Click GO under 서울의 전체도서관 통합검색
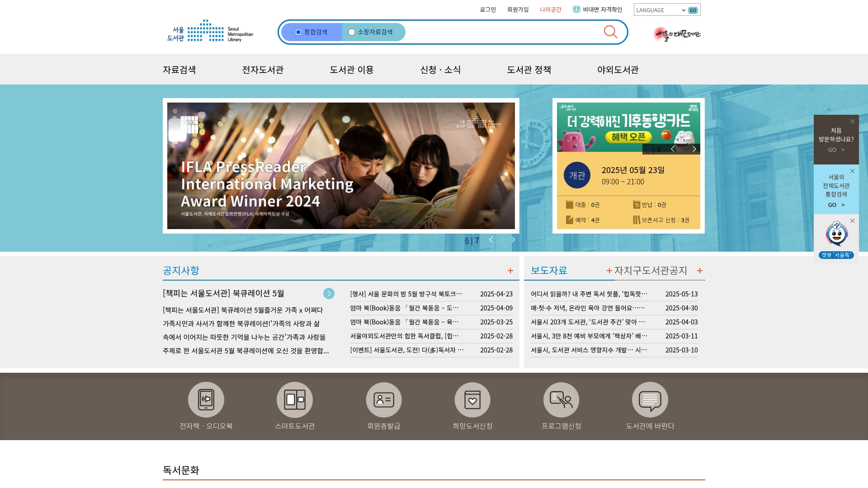Viewport: 868px width, 488px height. [836, 205]
